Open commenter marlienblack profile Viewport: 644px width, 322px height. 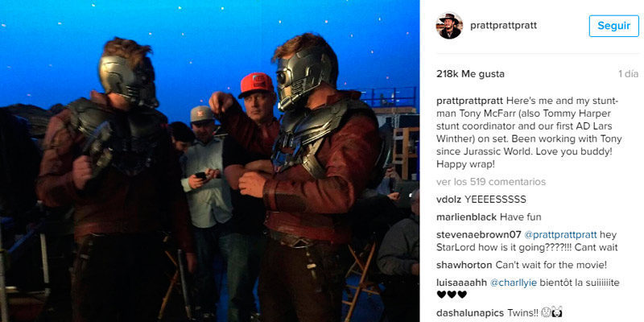[x=466, y=217]
